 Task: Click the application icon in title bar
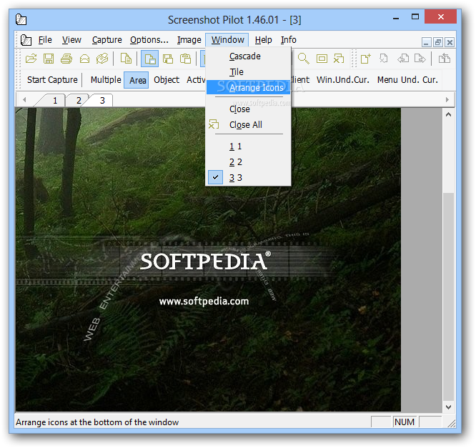click(21, 19)
